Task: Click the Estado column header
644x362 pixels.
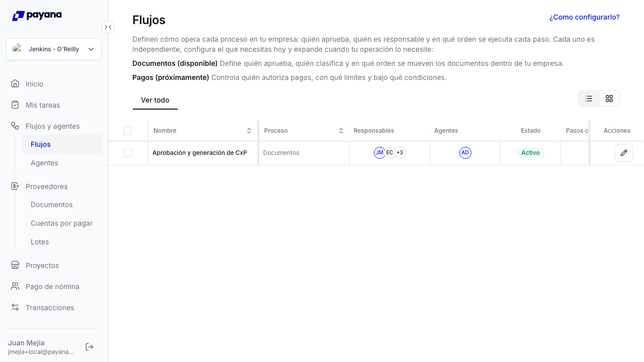Action: coord(531,131)
